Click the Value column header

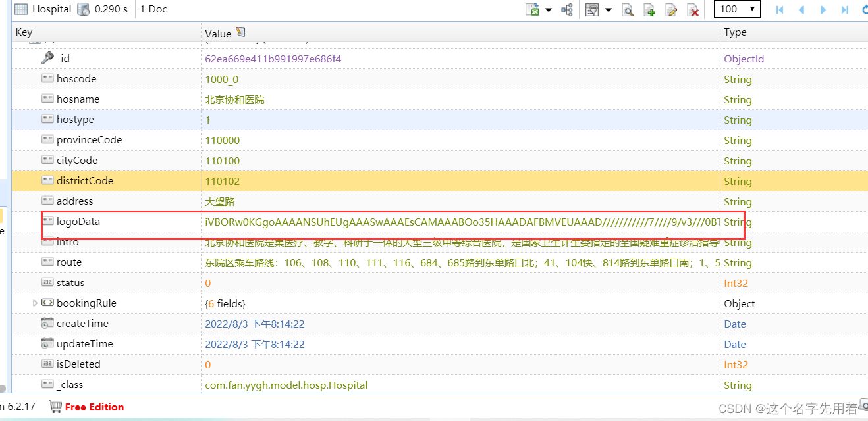460,32
